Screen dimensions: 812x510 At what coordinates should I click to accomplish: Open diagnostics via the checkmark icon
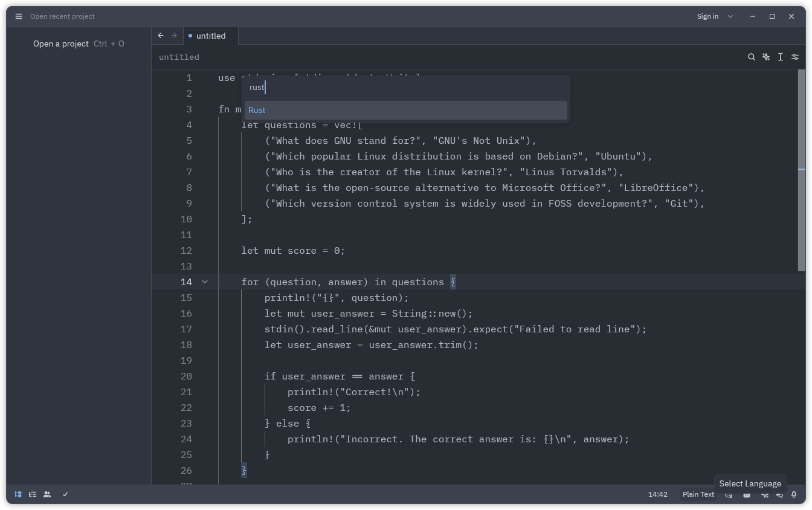[65, 494]
